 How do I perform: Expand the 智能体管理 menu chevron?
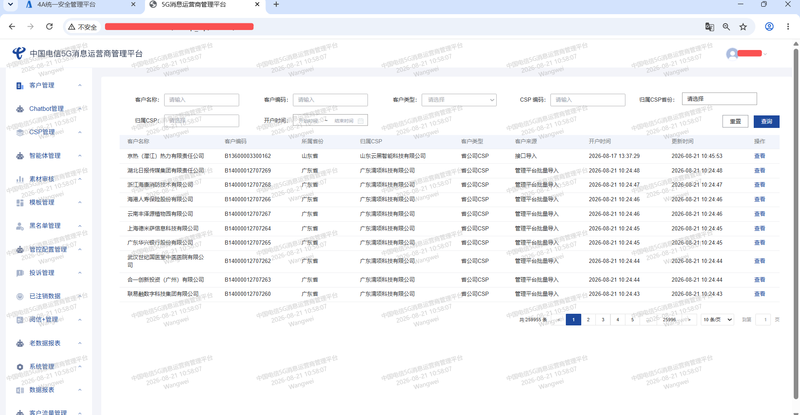tap(80, 156)
